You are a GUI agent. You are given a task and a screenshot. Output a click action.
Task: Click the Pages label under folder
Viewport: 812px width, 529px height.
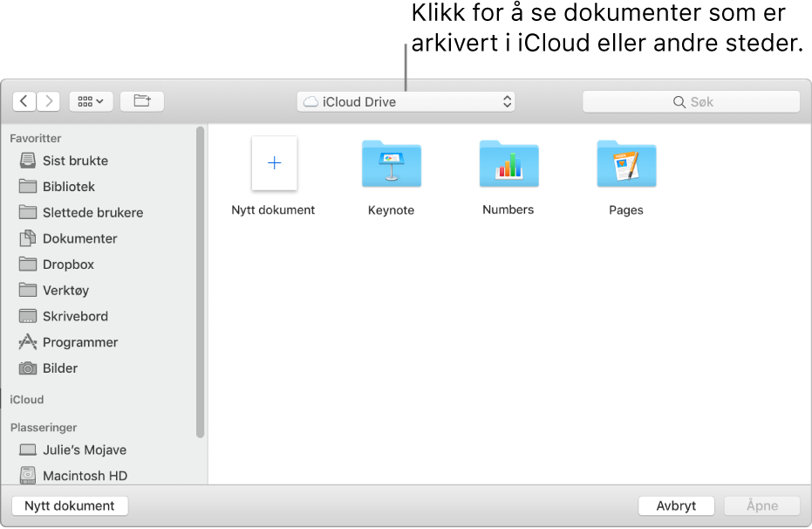point(626,210)
